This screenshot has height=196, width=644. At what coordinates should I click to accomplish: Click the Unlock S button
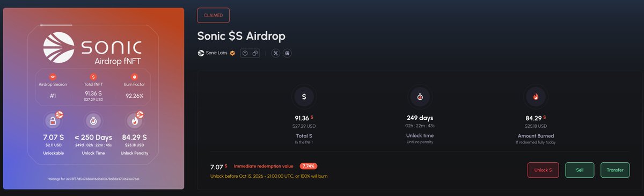(x=543, y=170)
